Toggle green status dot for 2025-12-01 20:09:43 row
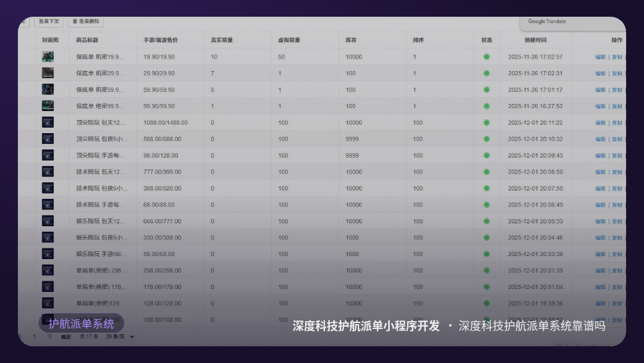Viewport: 644px width, 363px height. [x=487, y=155]
